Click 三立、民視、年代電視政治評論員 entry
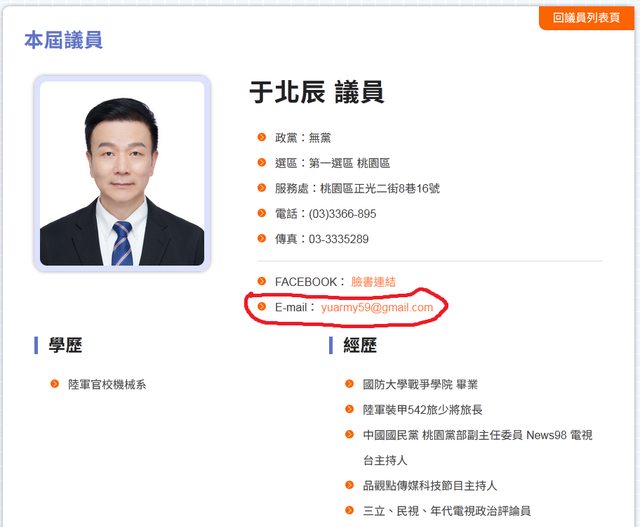640x527 pixels. [447, 511]
